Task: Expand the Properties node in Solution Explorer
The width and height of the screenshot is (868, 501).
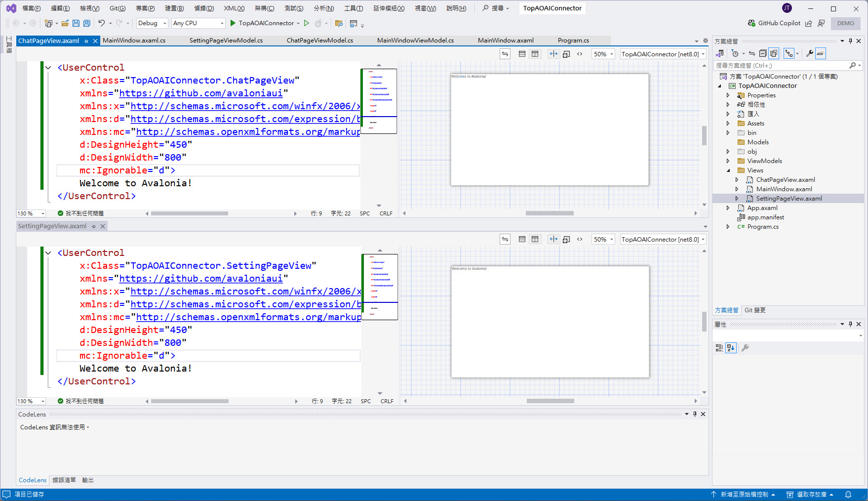Action: [728, 95]
